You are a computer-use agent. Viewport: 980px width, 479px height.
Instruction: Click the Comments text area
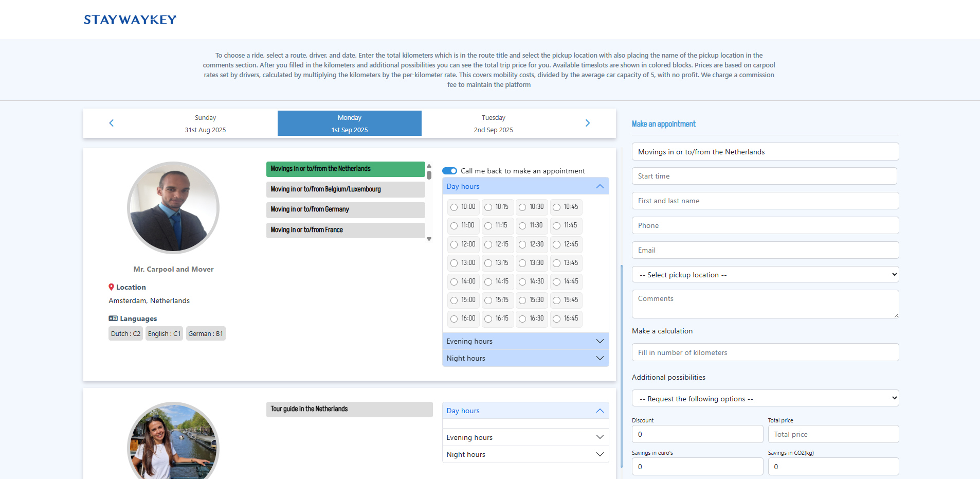pos(765,304)
